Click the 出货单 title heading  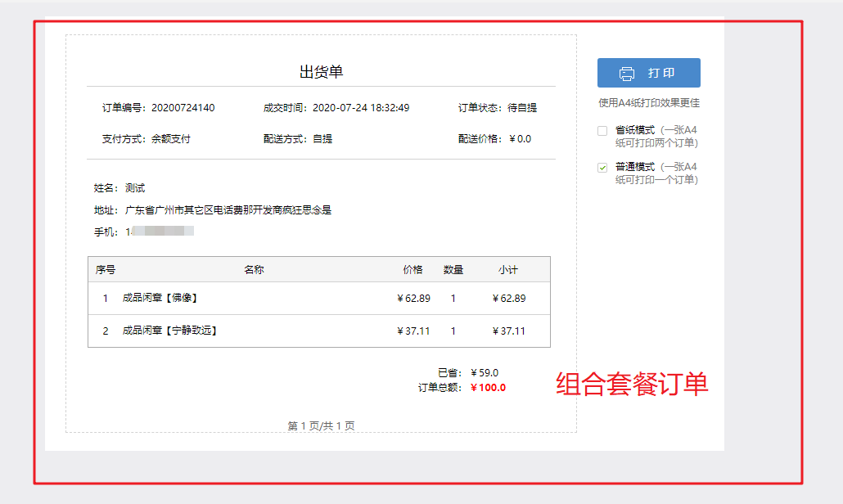321,72
